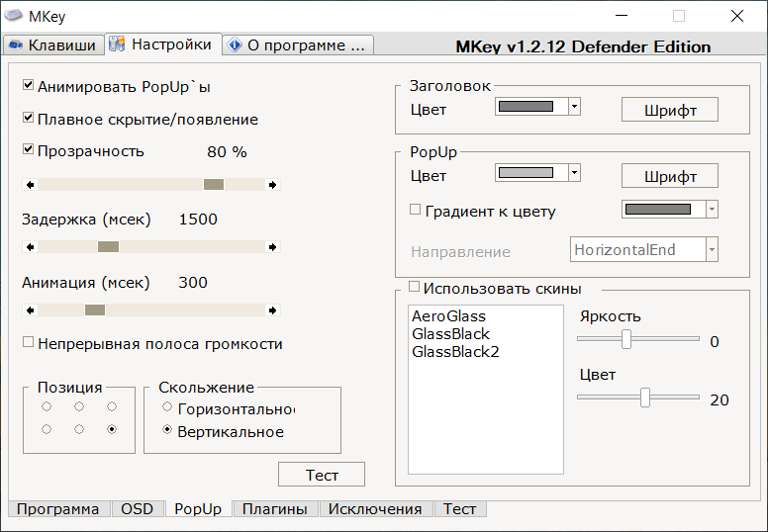768x532 pixels.
Task: Select top-left position radio button
Action: coord(47,406)
